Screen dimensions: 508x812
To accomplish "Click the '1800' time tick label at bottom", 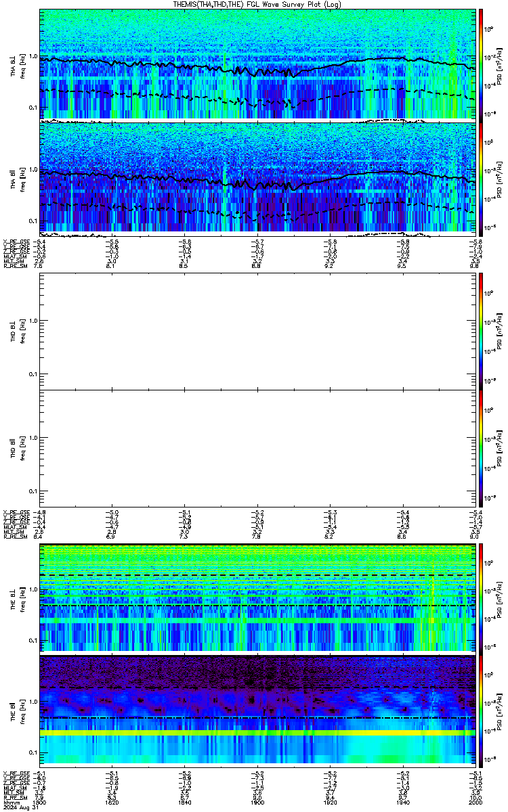I will (41, 803).
